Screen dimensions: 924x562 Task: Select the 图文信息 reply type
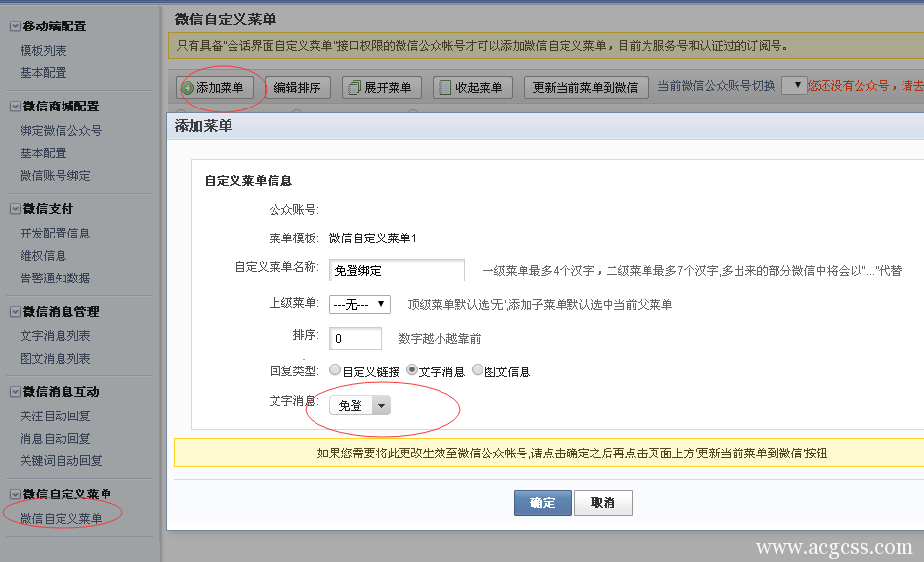tap(478, 369)
